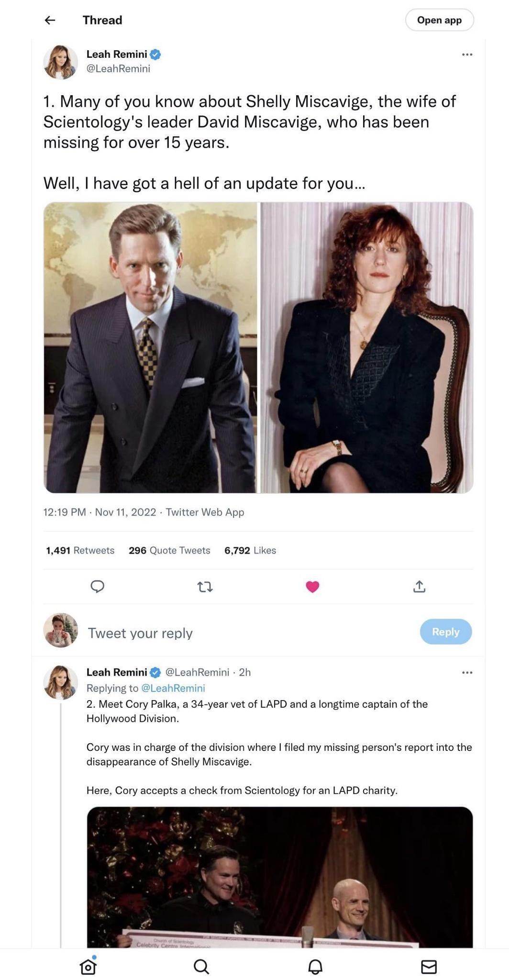Tap the Open app button
The height and width of the screenshot is (980, 509).
click(439, 20)
